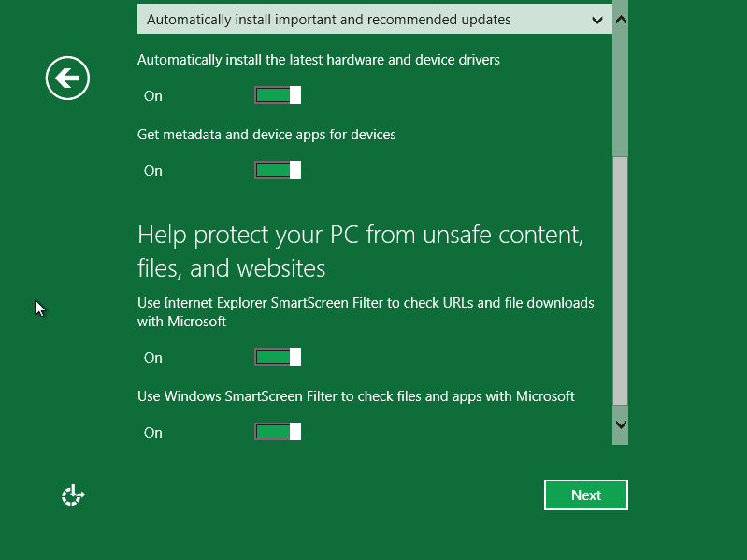747x560 pixels.
Task: Open the Ease of Access icon
Action: click(73, 495)
